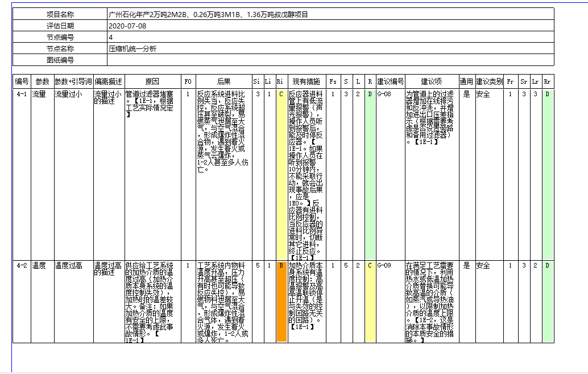Click the 建议编号 column header
The image size is (588, 374).
tap(390, 81)
